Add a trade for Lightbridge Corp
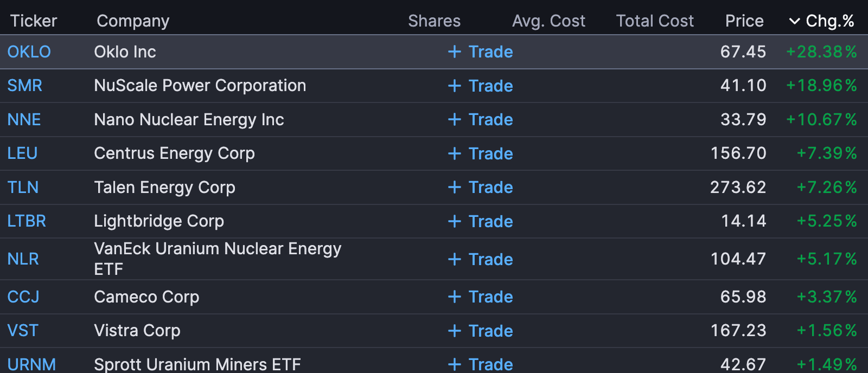The image size is (868, 373). (481, 221)
